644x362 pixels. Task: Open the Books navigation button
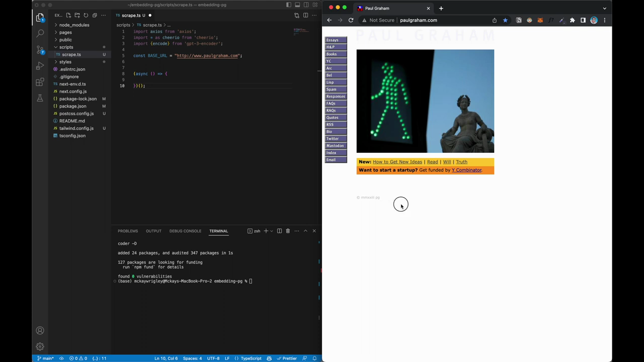coord(336,54)
